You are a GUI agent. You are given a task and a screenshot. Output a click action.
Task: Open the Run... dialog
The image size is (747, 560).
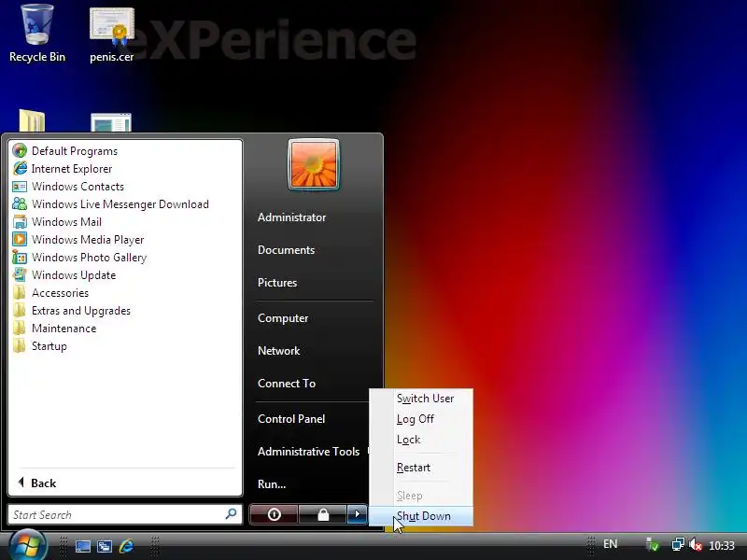(x=272, y=484)
